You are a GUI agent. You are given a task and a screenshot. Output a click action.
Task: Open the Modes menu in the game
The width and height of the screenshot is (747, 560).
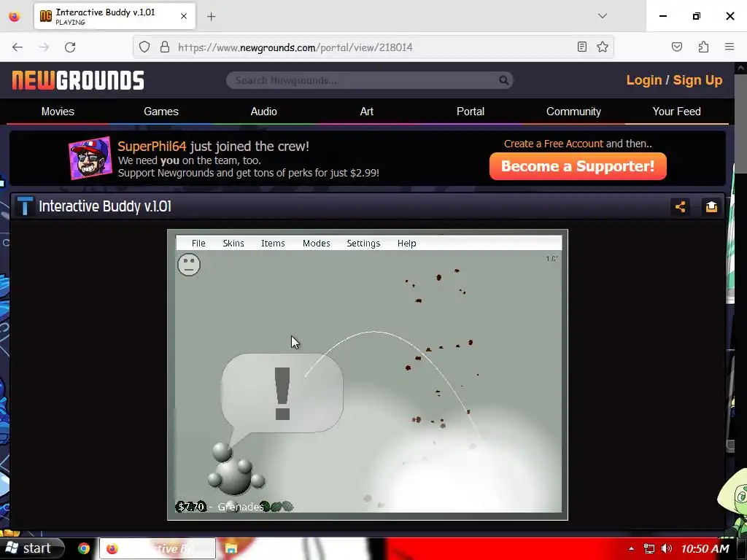click(x=317, y=244)
